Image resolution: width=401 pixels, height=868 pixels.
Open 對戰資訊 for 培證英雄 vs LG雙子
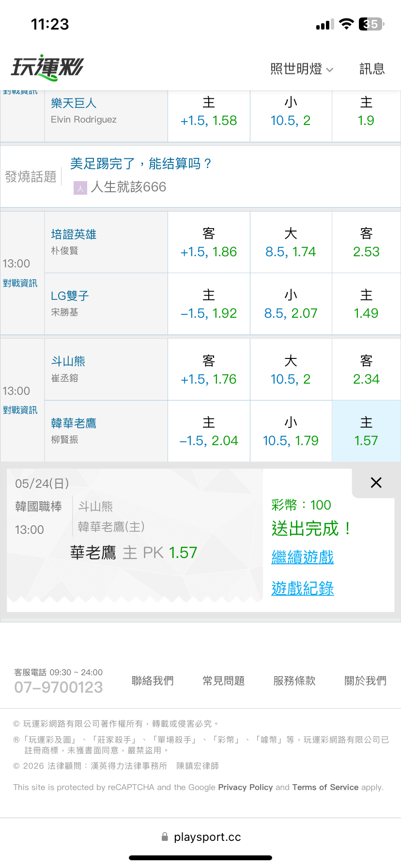tap(20, 283)
